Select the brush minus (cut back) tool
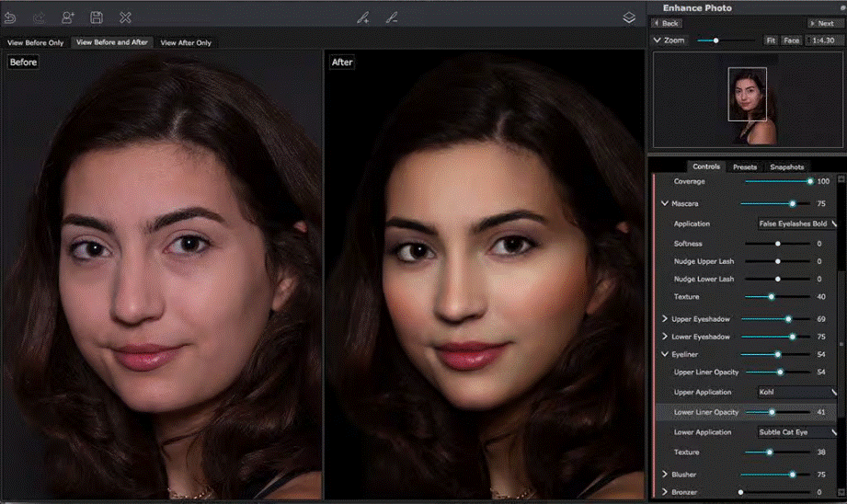Screen dimensions: 847x504 click(392, 17)
